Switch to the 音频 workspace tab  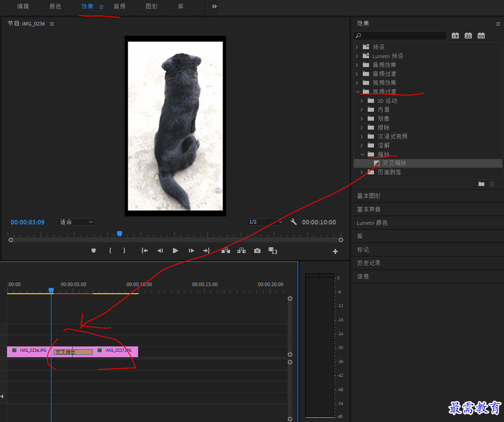coord(120,6)
